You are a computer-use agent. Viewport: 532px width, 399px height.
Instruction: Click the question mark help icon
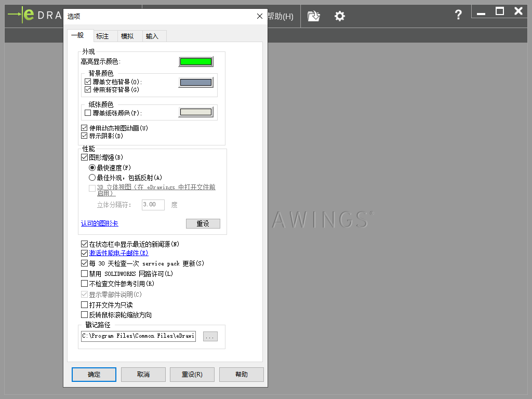tap(458, 15)
